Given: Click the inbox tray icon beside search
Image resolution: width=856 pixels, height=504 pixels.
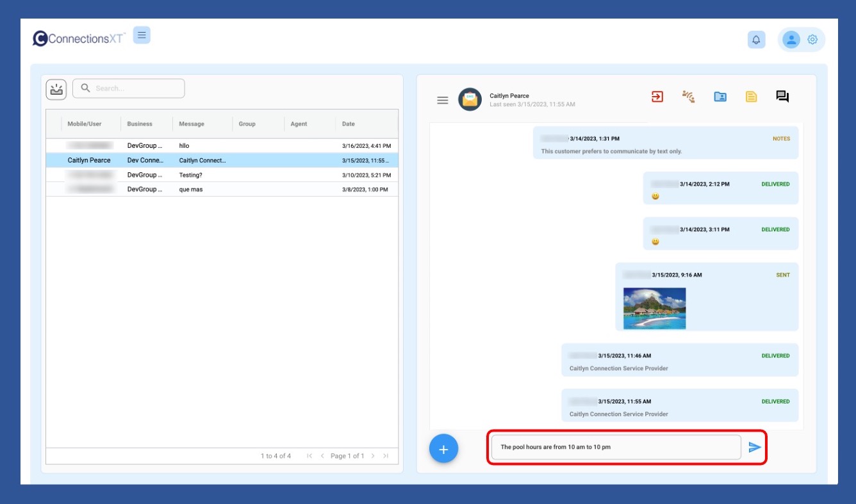Looking at the screenshot, I should point(56,89).
